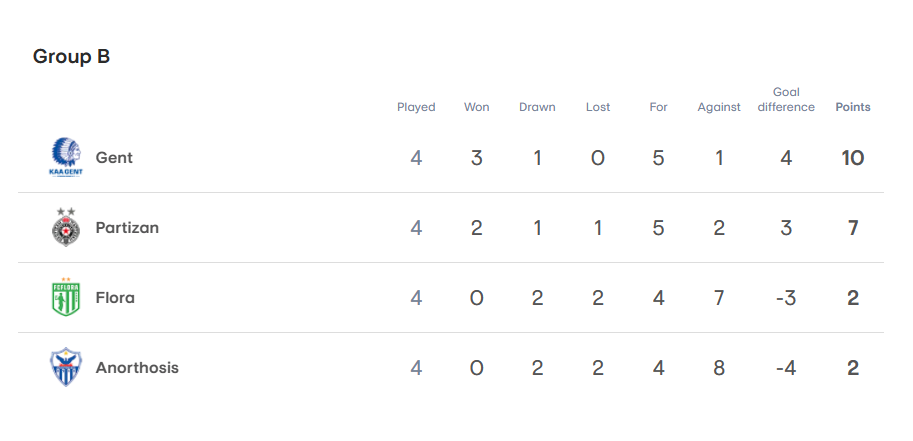Select the Against column header
Image resolution: width=913 pixels, height=441 pixels.
coord(719,107)
